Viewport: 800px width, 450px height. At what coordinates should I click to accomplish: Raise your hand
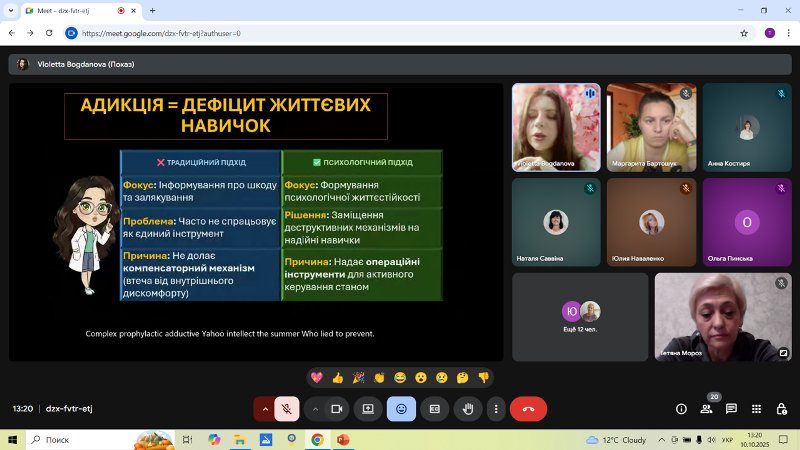click(465, 408)
